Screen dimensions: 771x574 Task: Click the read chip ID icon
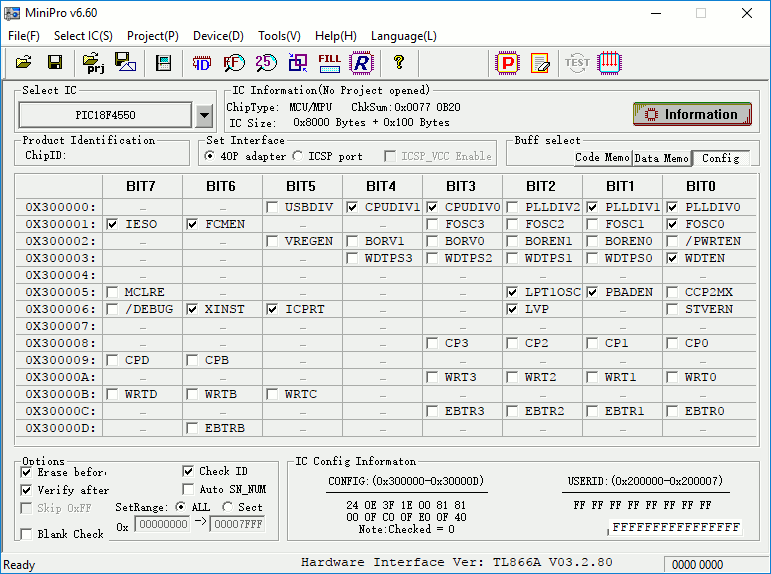tap(202, 62)
